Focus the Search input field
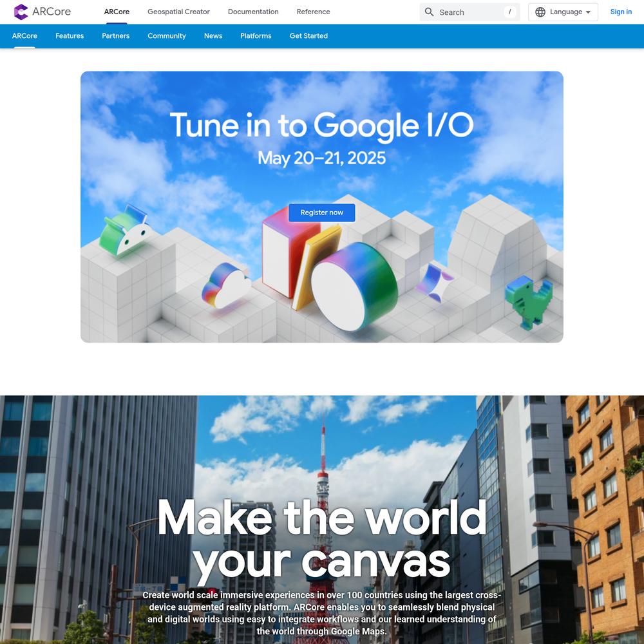 click(469, 12)
